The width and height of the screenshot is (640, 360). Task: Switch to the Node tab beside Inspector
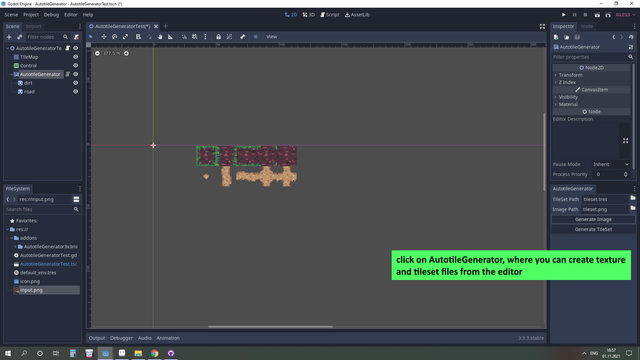(x=587, y=26)
